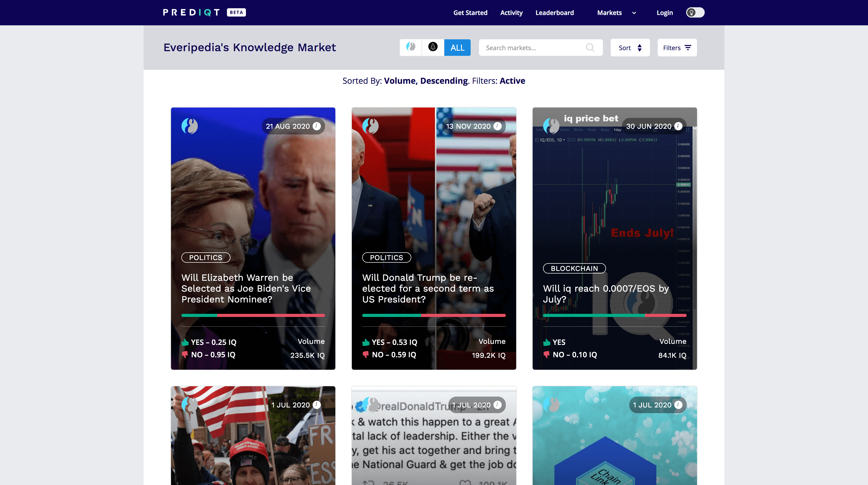868x485 pixels.
Task: Click the Login link
Action: [x=664, y=13]
